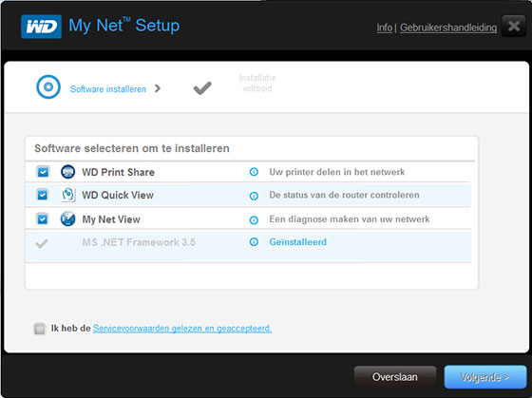Click 'De status van de router controleren' description
The width and height of the screenshot is (532, 398).
pos(344,195)
